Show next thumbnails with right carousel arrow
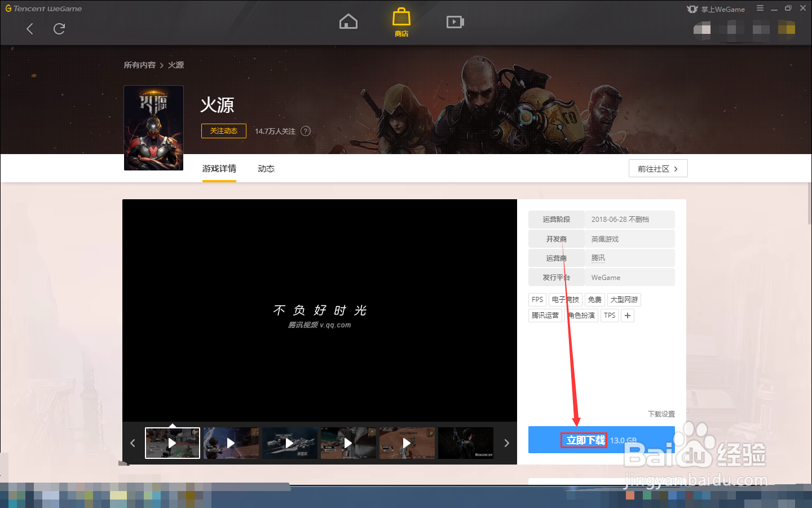This screenshot has height=508, width=812. coord(506,443)
